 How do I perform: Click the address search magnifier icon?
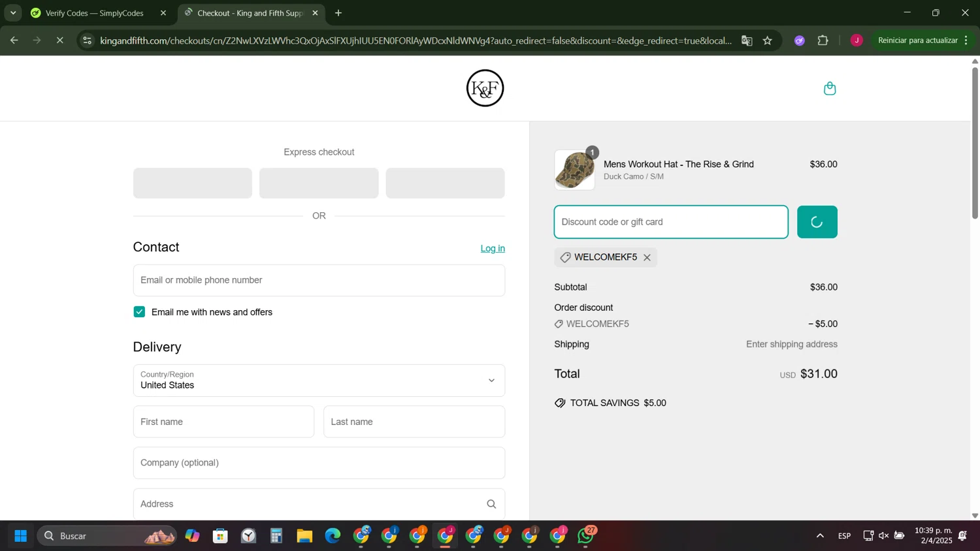point(491,504)
